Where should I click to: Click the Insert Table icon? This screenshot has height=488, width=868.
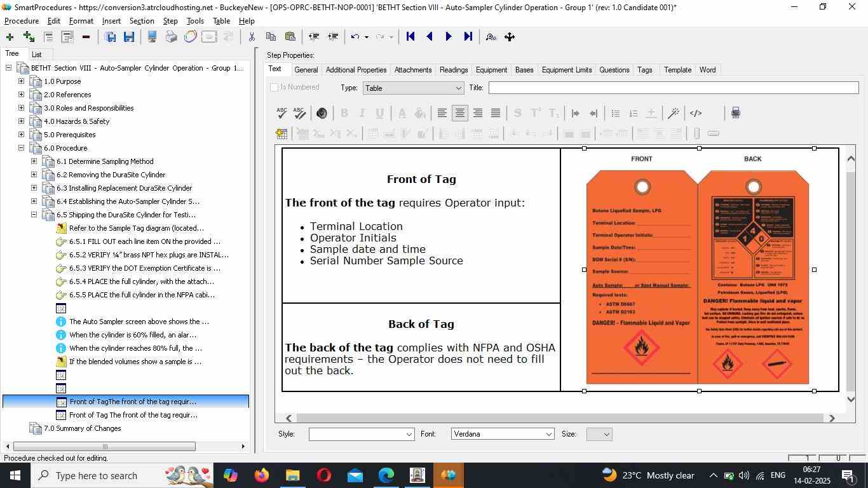281,133
